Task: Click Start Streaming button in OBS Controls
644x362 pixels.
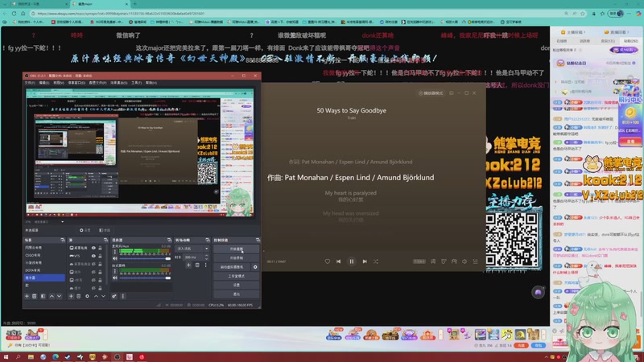Action: (236, 249)
